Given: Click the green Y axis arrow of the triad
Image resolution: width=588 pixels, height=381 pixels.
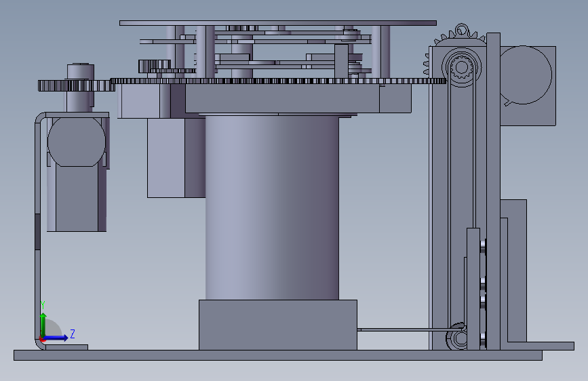Looking at the screenshot, I should (43, 324).
